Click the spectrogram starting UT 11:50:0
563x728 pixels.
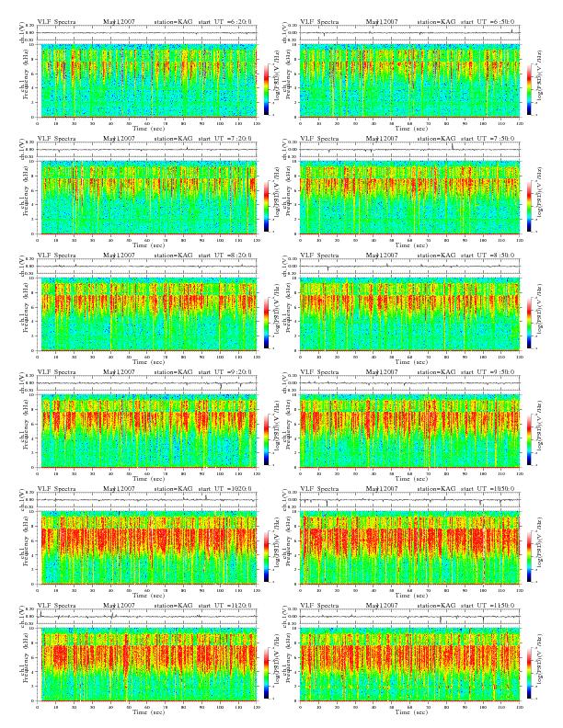click(409, 665)
